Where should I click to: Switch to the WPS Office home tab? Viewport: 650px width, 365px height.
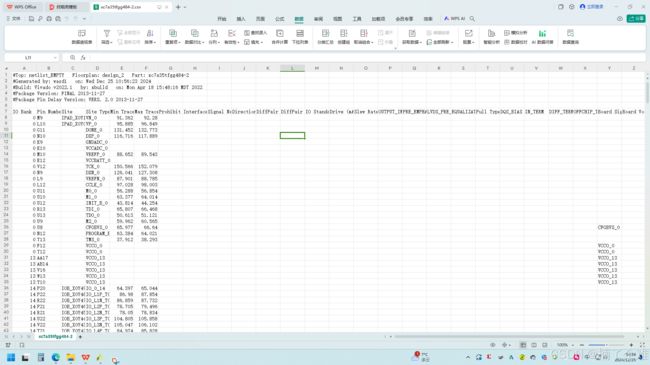click(22, 7)
